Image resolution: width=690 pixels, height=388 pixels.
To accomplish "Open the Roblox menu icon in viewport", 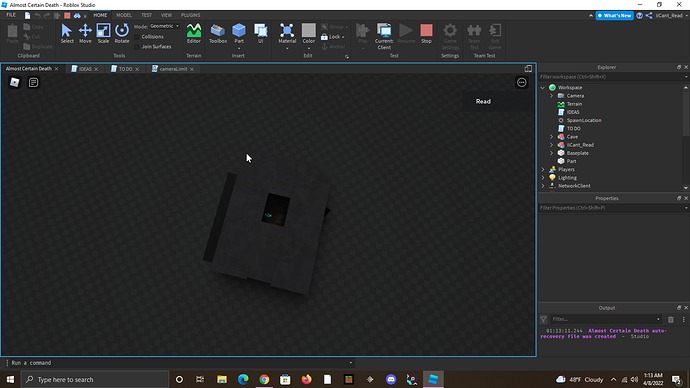I will (15, 82).
